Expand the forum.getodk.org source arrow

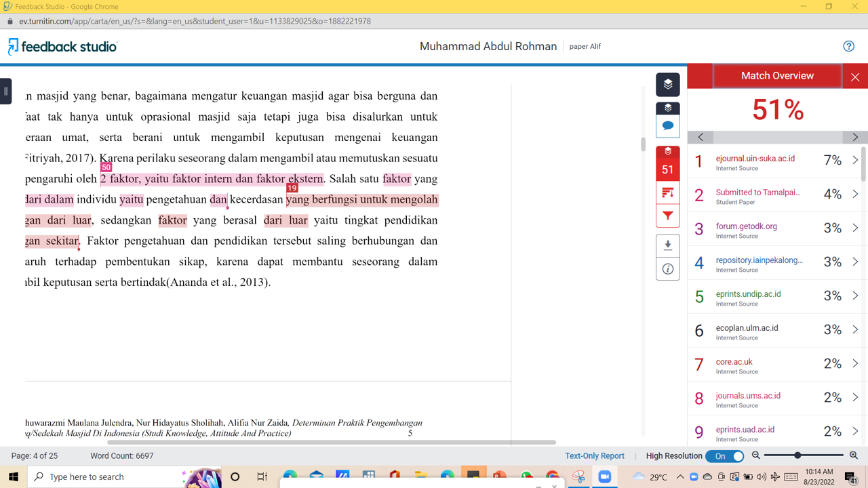tap(854, 228)
